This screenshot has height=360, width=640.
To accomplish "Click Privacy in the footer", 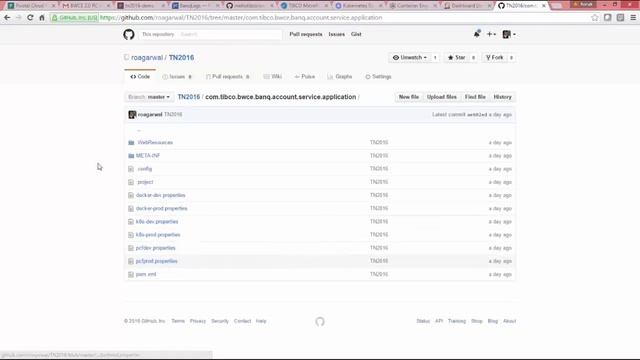I will coord(198,321).
